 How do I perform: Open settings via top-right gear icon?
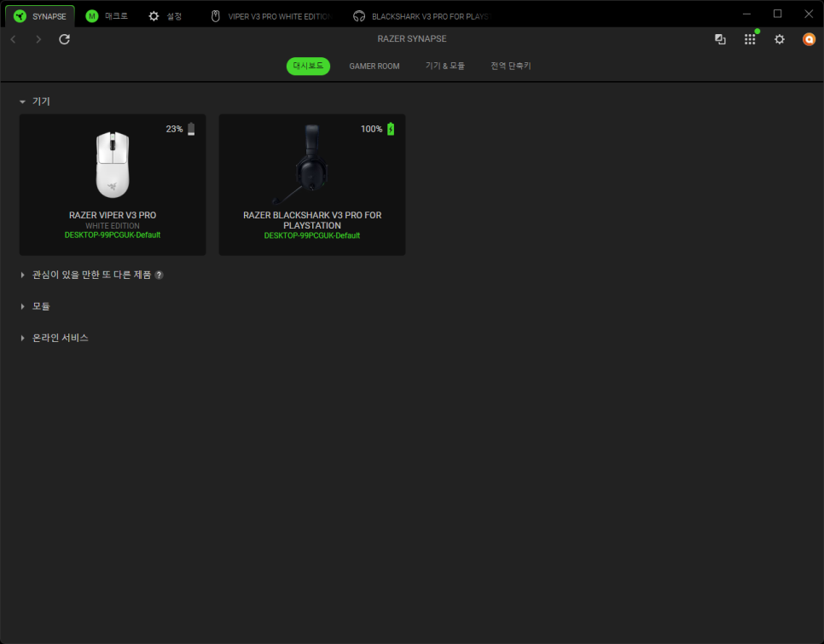click(x=779, y=39)
